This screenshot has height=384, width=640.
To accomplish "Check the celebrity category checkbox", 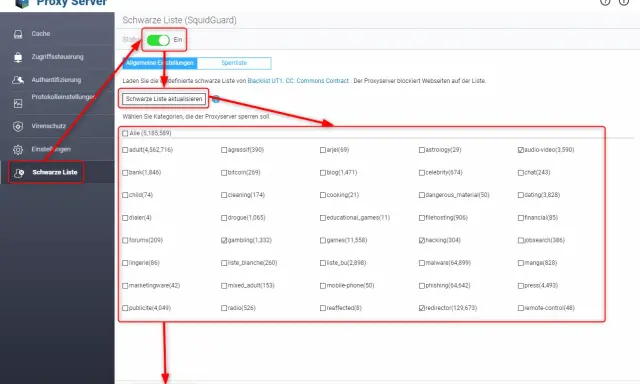I will [x=422, y=173].
